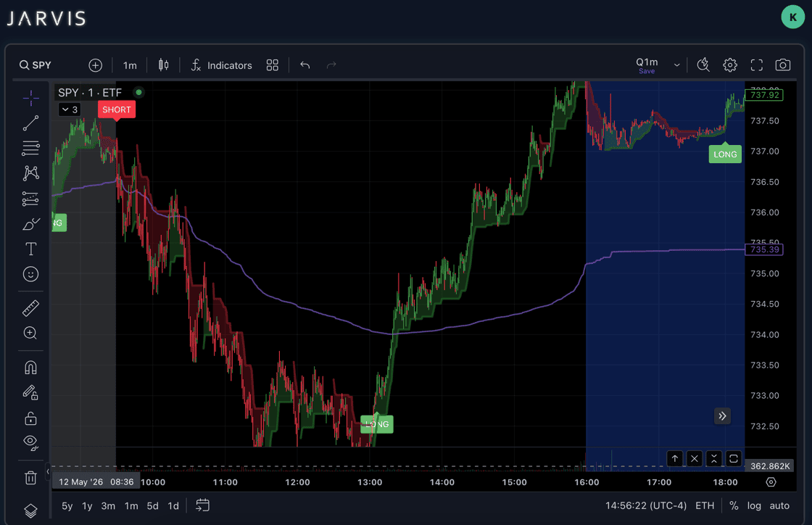Open time axis settings gear
This screenshot has width=812, height=525.
point(771,482)
